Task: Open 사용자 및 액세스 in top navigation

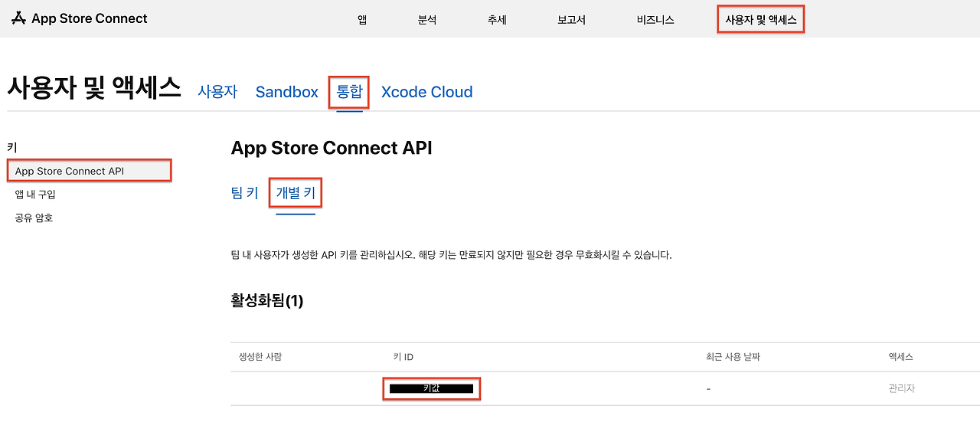Action: tap(761, 20)
